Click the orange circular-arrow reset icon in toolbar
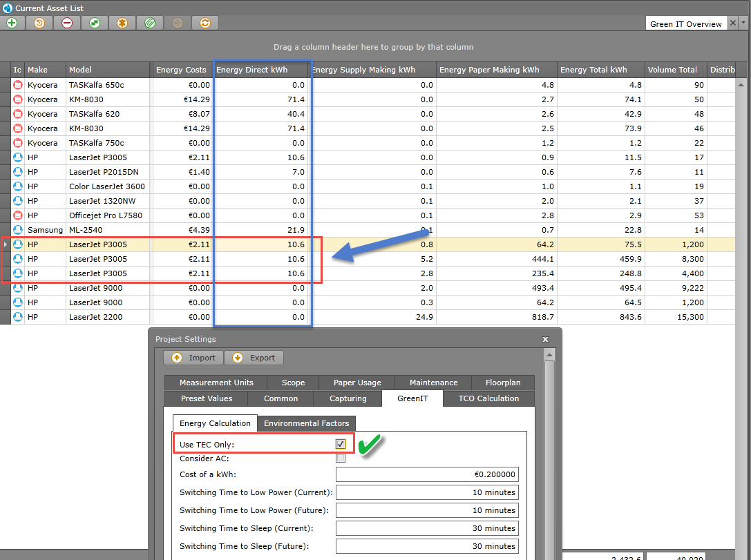Image resolution: width=751 pixels, height=560 pixels. (39, 23)
